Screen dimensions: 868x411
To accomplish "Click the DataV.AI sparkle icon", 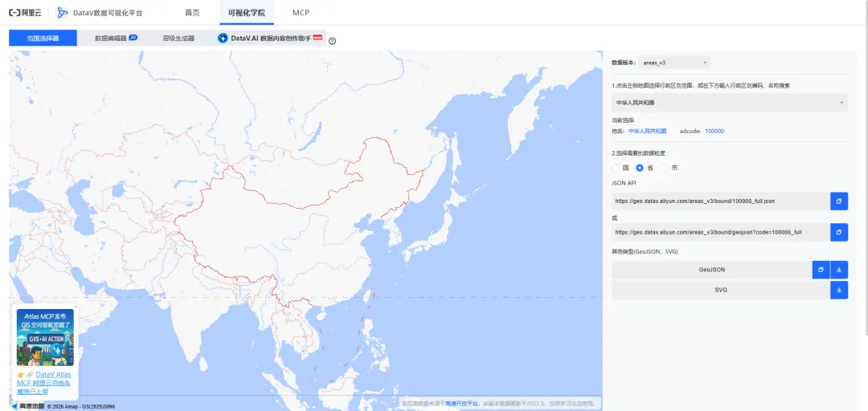I will [223, 39].
